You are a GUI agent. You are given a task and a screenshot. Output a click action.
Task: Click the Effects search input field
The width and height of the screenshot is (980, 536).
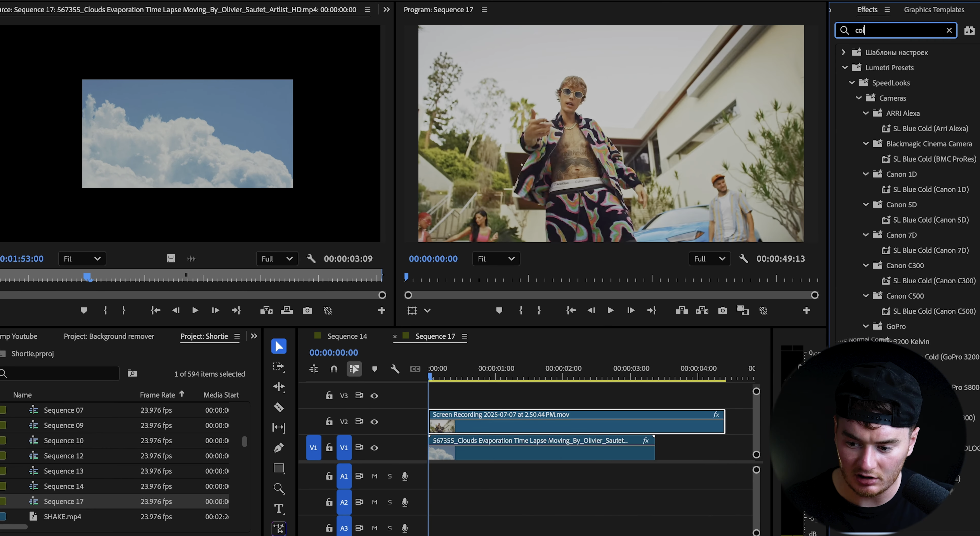point(896,30)
